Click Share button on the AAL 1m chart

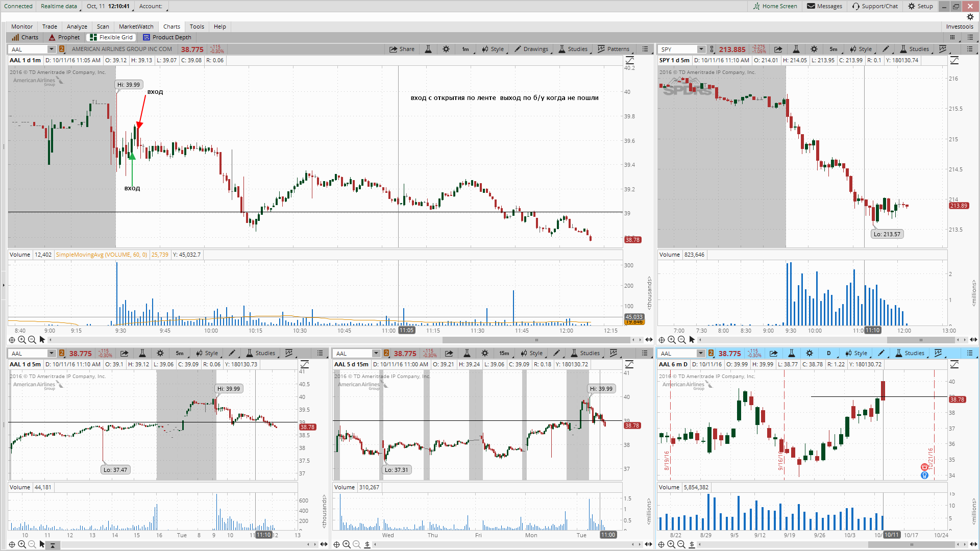(402, 49)
